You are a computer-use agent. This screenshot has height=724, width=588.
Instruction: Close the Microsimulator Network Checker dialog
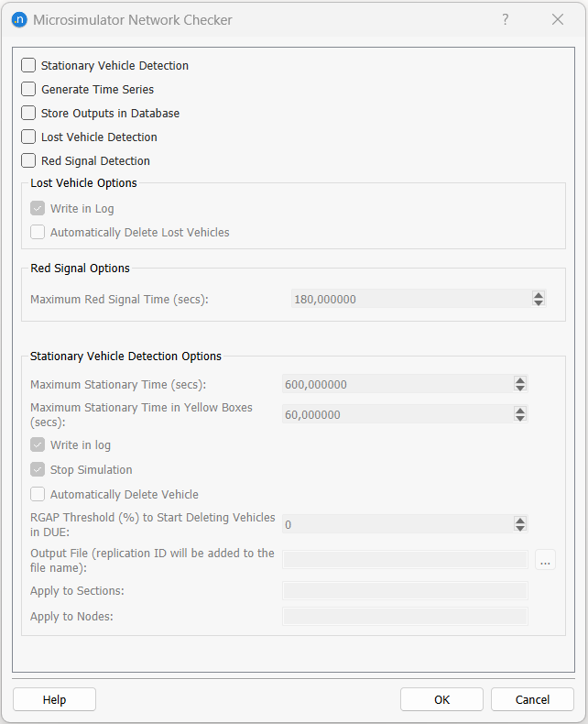pyautogui.click(x=558, y=19)
